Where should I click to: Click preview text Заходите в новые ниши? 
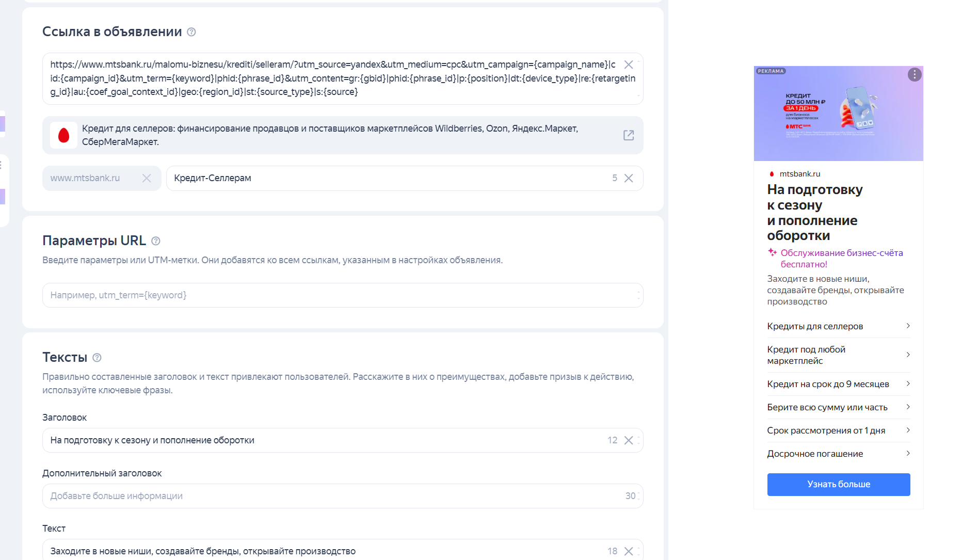click(x=836, y=290)
